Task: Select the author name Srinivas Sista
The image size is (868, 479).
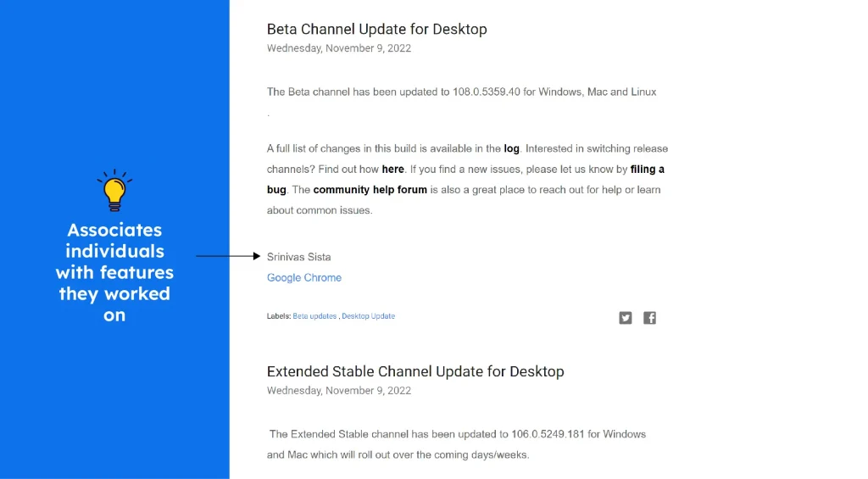Action: [299, 257]
